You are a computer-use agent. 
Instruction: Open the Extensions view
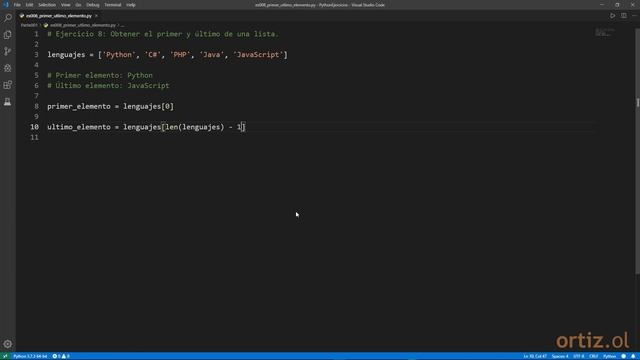(8, 85)
